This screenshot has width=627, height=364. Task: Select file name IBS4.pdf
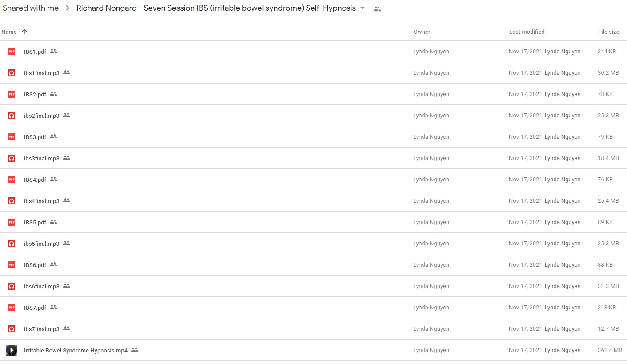tap(35, 180)
